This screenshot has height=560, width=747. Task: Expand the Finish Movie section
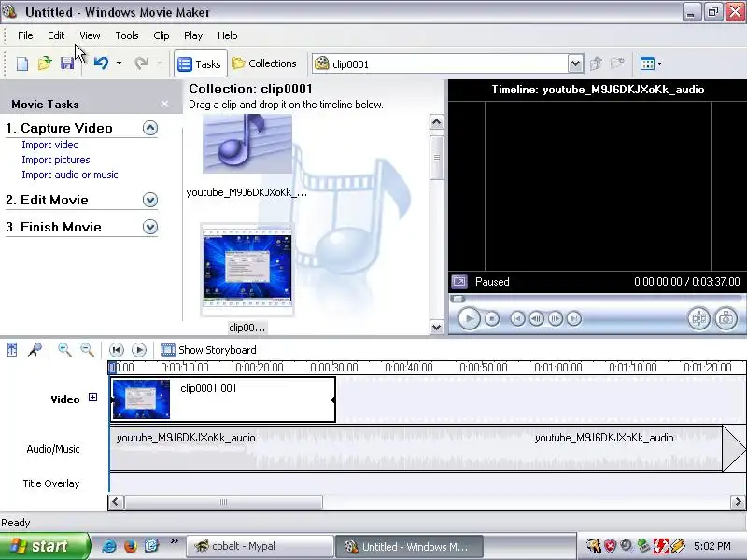click(150, 227)
